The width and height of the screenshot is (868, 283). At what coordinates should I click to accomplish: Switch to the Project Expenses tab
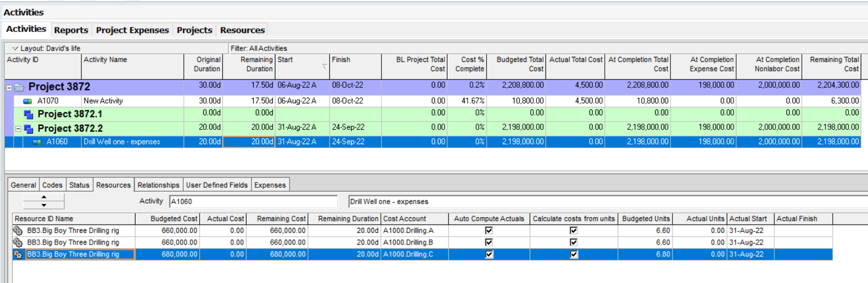132,30
